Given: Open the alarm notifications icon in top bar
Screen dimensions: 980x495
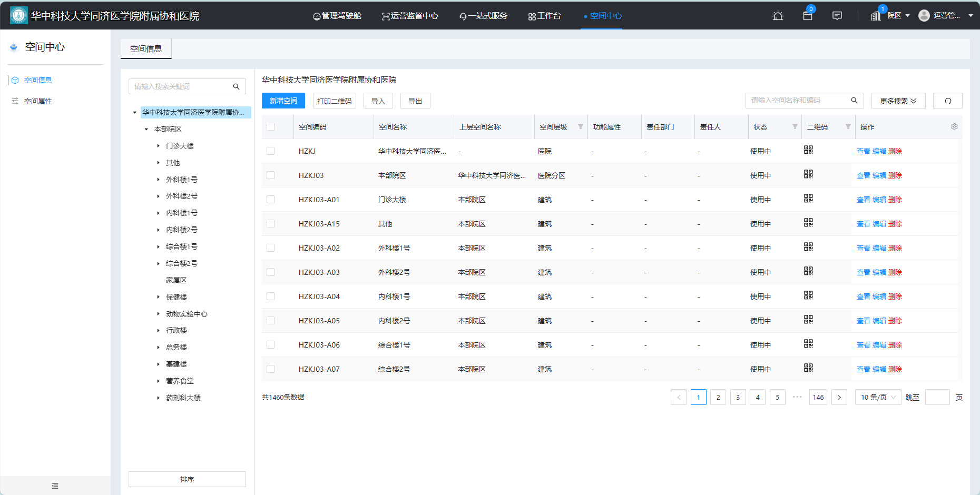Looking at the screenshot, I should coord(778,16).
